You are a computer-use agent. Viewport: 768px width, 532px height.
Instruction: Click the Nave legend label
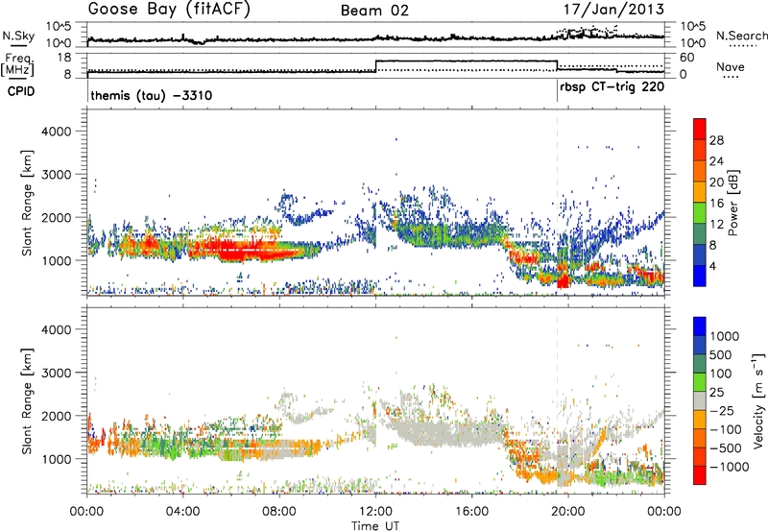click(731, 66)
